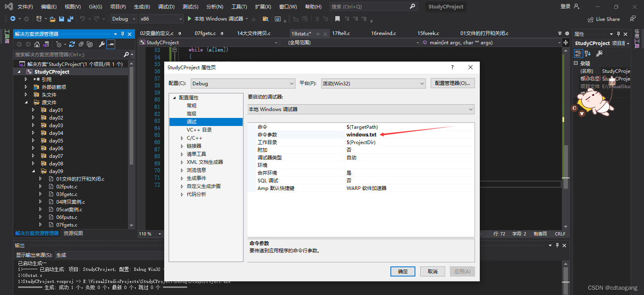Click the new project toolbar icon
The width and height of the screenshot is (644, 295).
pos(39,19)
